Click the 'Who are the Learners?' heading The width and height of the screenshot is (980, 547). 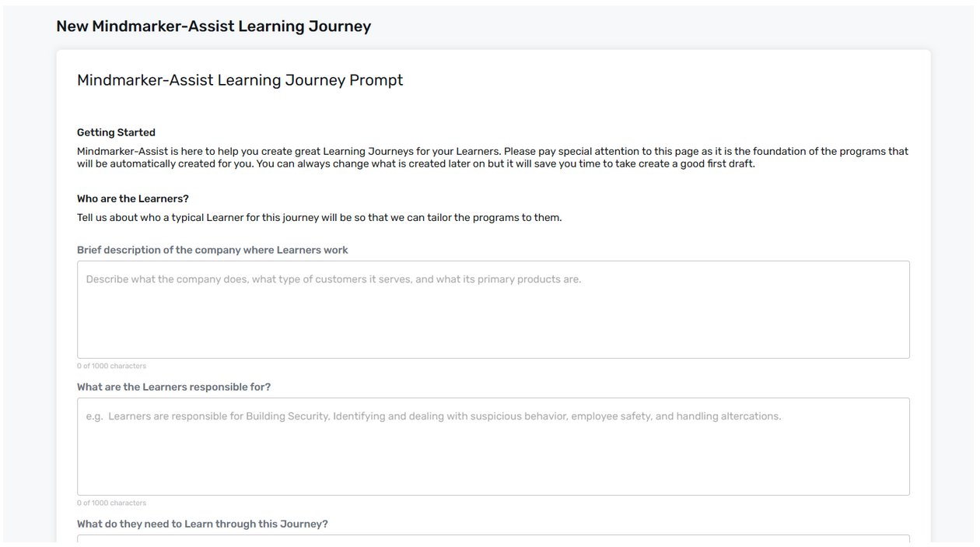pos(133,198)
